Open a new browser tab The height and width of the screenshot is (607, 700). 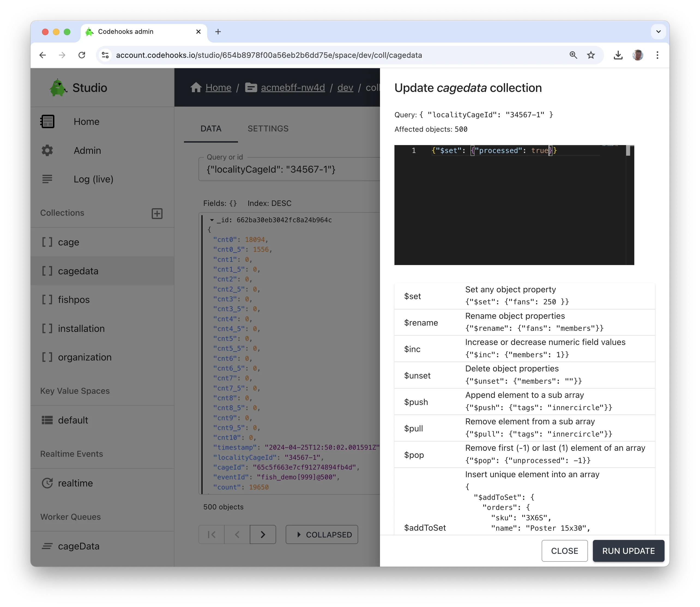pyautogui.click(x=218, y=32)
